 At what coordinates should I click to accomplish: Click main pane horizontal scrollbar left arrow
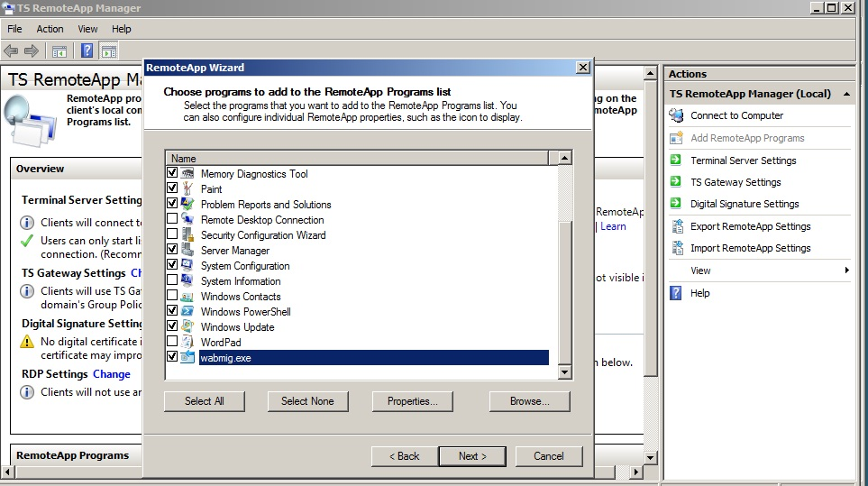[x=7, y=472]
